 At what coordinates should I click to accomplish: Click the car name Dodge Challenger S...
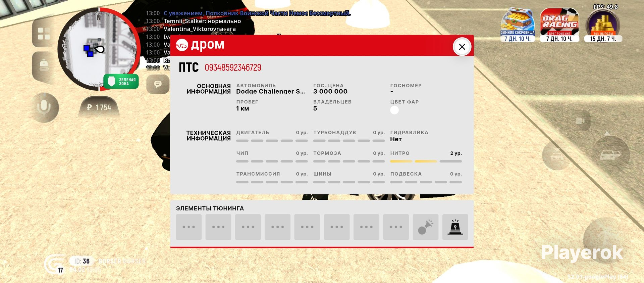(270, 91)
